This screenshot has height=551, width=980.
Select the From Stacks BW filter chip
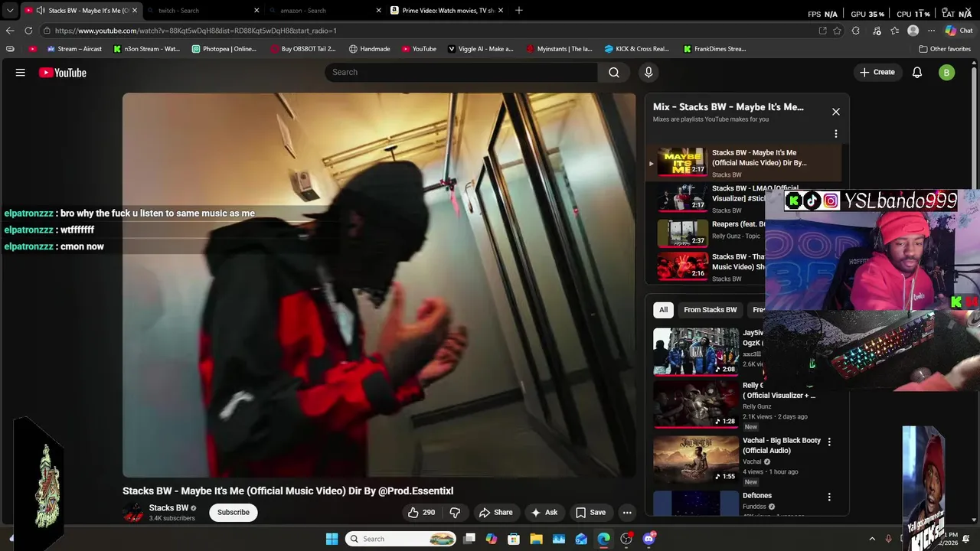click(x=710, y=310)
